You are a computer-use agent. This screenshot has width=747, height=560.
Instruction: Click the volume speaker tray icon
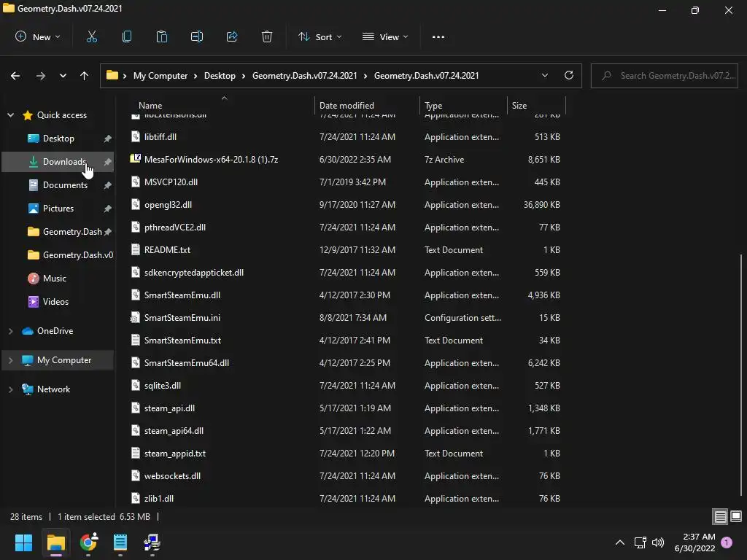click(x=658, y=542)
